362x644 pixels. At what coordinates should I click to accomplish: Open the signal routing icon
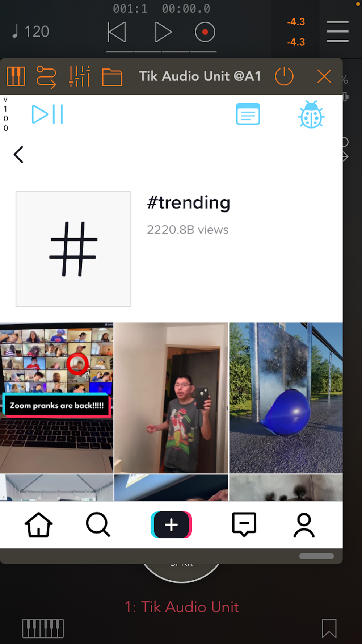46,77
